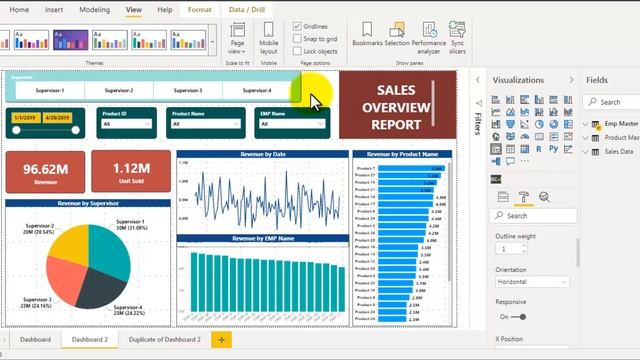This screenshot has height=360, width=640.
Task: Pick the Q&A speech bubble visual icon
Action: click(x=510, y=161)
